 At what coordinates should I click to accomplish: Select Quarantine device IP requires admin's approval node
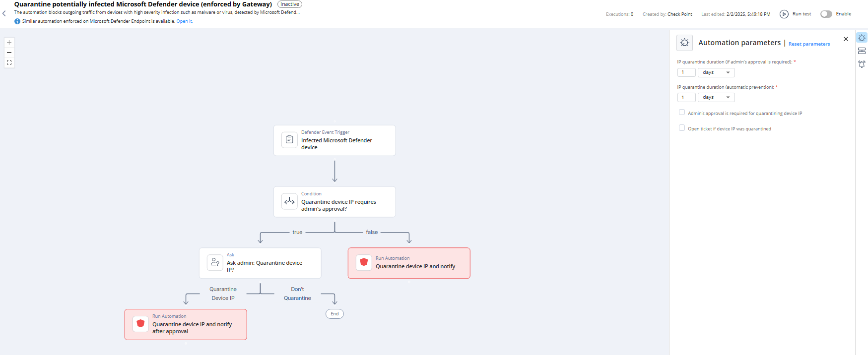click(334, 202)
